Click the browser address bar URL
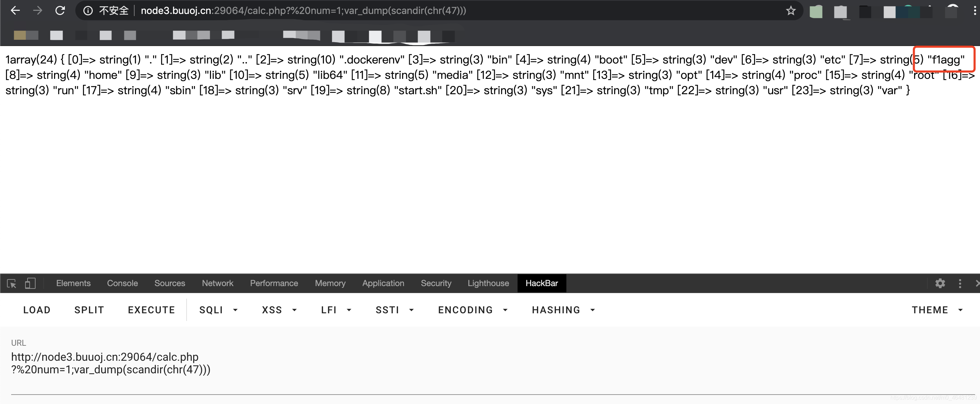Image resolution: width=980 pixels, height=404 pixels. coord(303,11)
